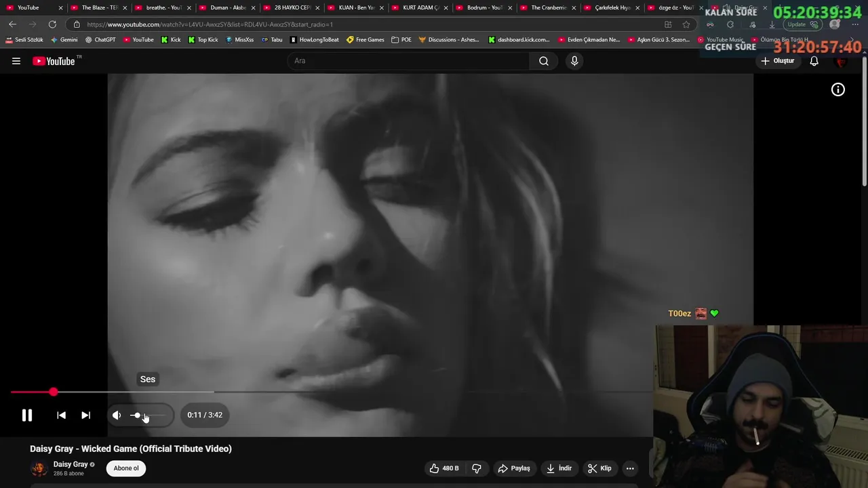Open the YouTube hamburger guide menu
Image resolution: width=868 pixels, height=488 pixels.
pos(16,61)
